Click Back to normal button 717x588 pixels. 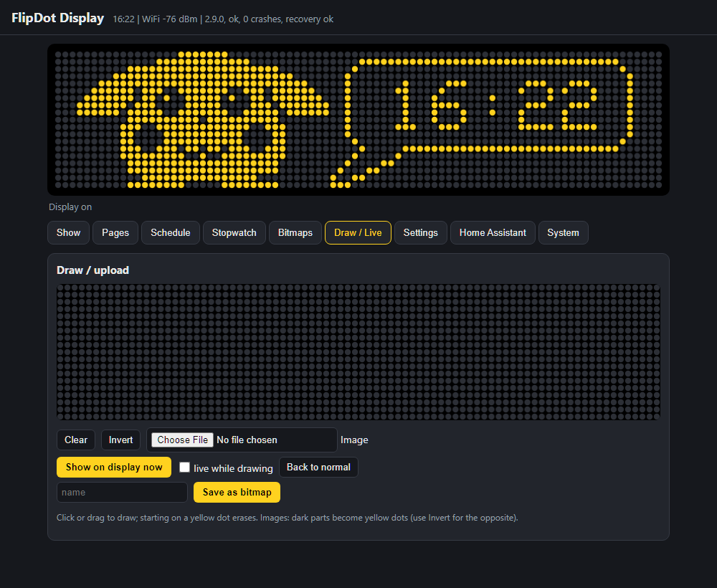[319, 468]
